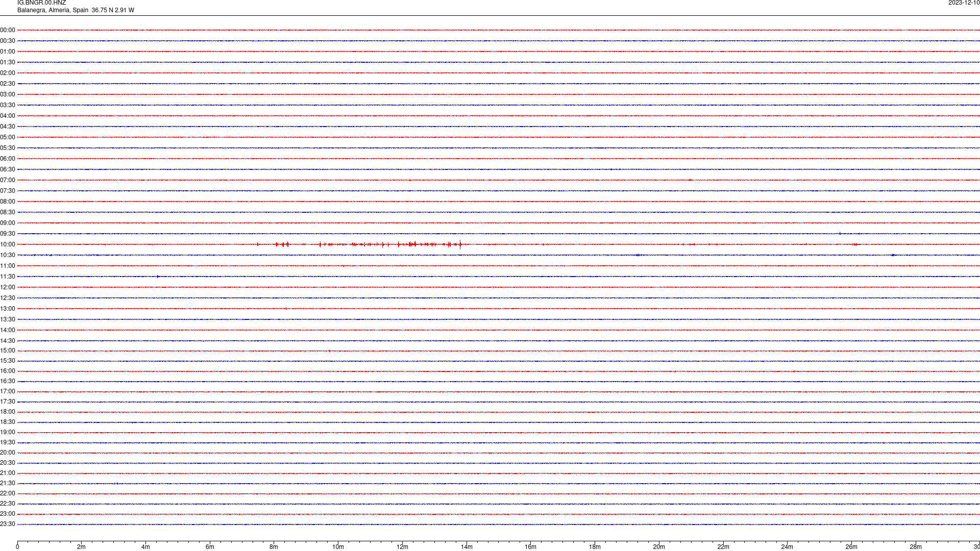Click the red blip on the 15:00 trace
The height and width of the screenshot is (551, 980).
coord(329,350)
